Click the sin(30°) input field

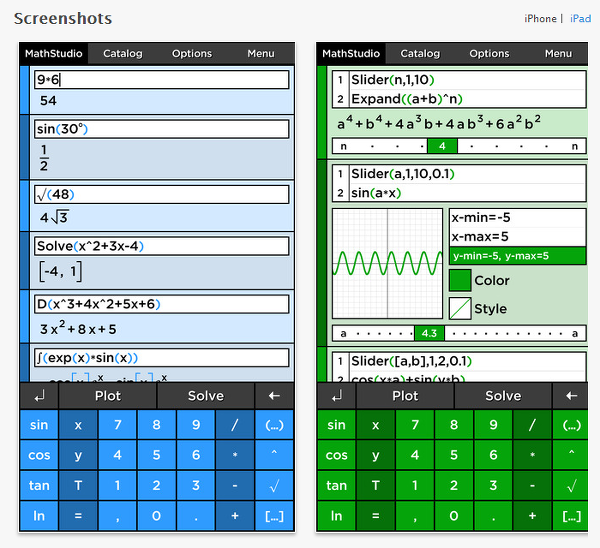[x=161, y=129]
